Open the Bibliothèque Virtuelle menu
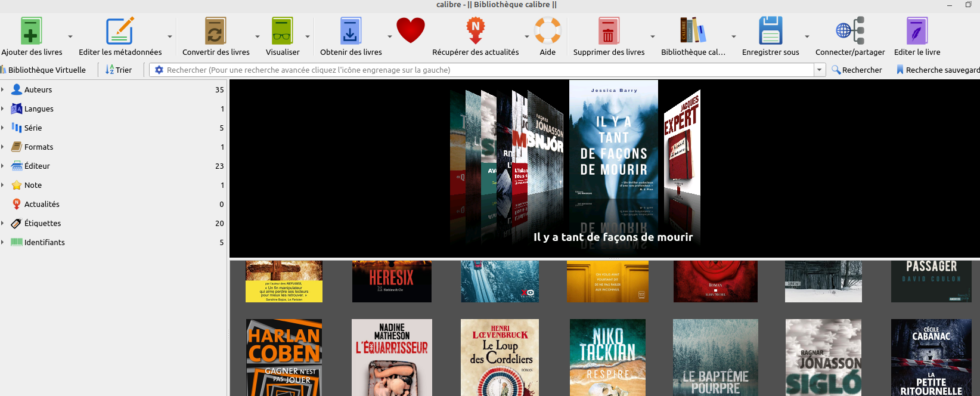 pyautogui.click(x=44, y=70)
